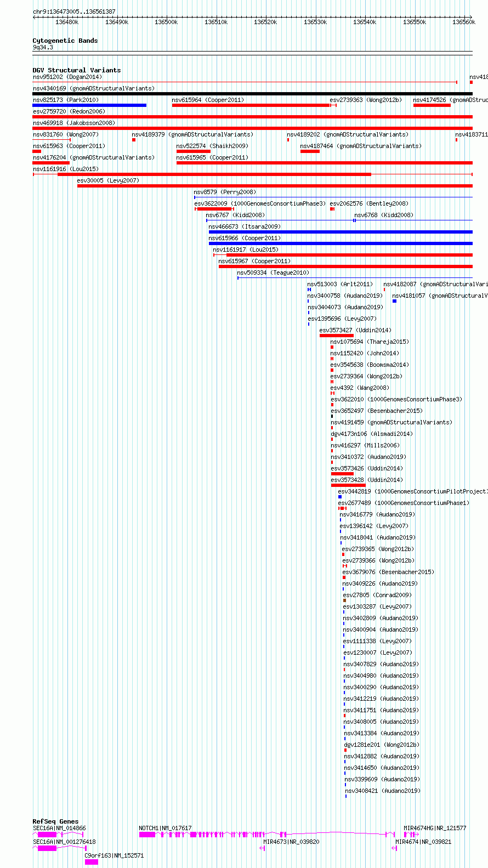488x868 pixels.
Task: Click nsv615967 (Cooper2011) label
Action: (254, 261)
